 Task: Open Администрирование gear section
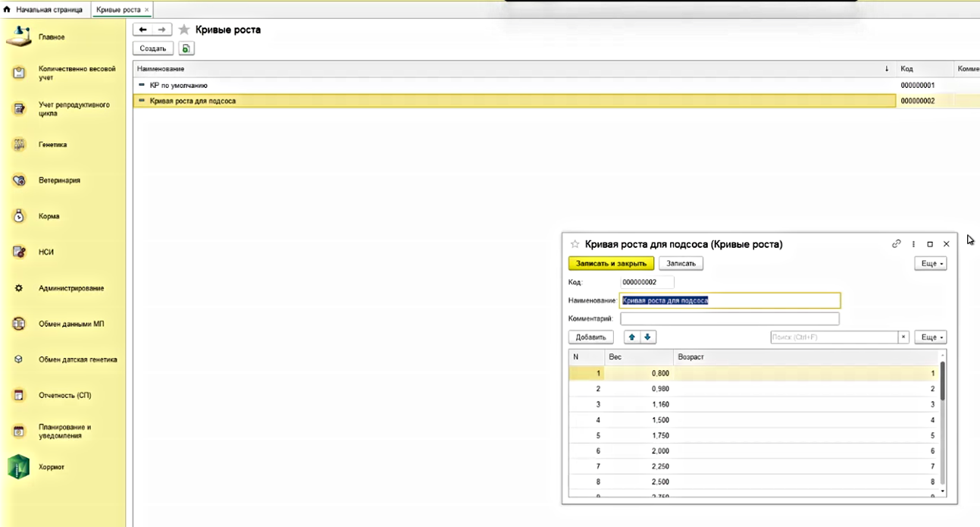[x=70, y=288]
